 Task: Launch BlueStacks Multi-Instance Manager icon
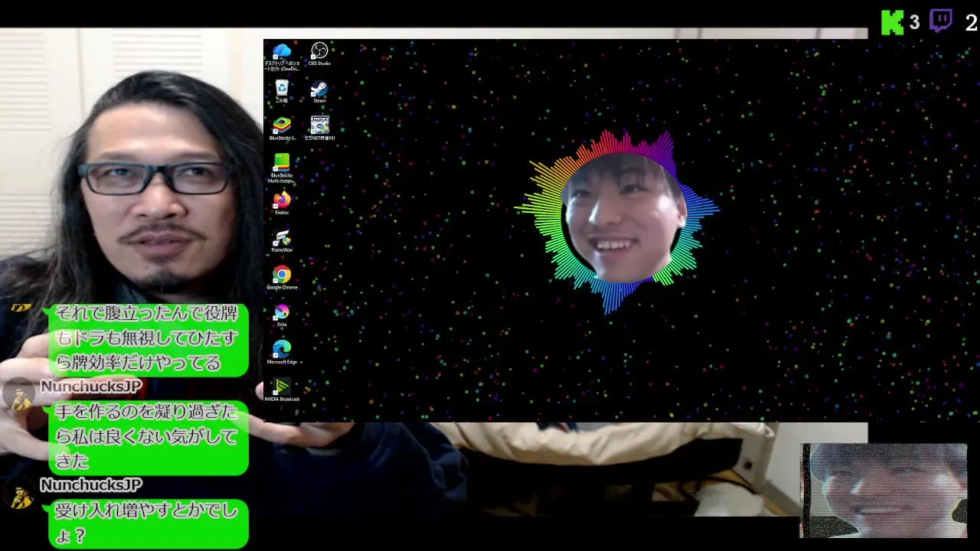(282, 168)
